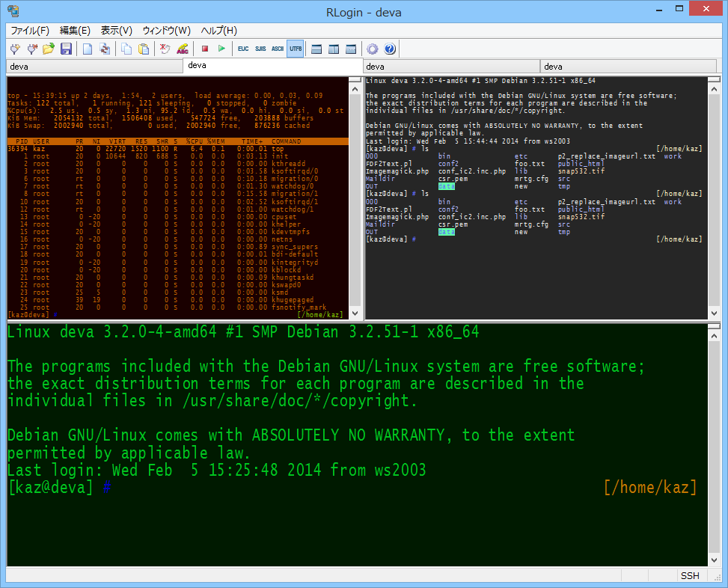The width and height of the screenshot is (728, 588).
Task: Open the ファイル(F) menu
Action: click(x=30, y=31)
